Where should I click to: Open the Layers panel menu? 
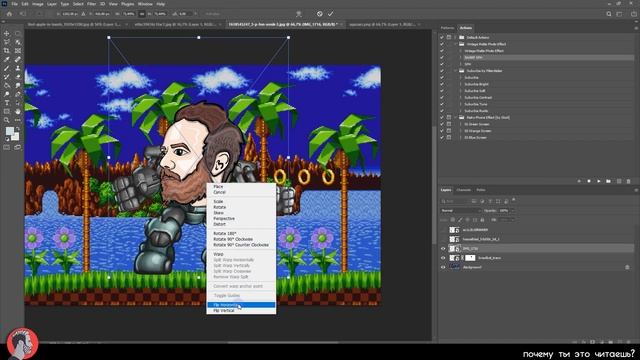[x=636, y=190]
